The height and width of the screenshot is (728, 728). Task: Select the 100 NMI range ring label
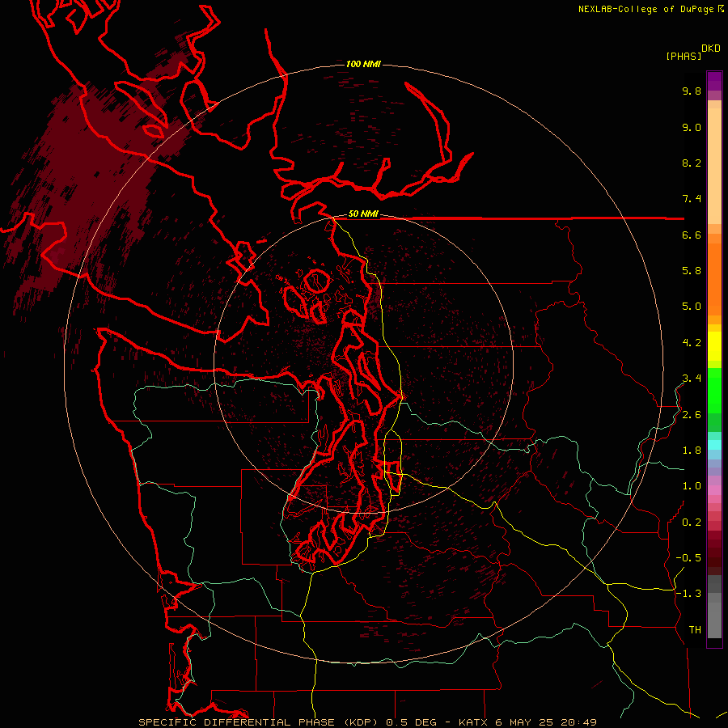pos(363,64)
